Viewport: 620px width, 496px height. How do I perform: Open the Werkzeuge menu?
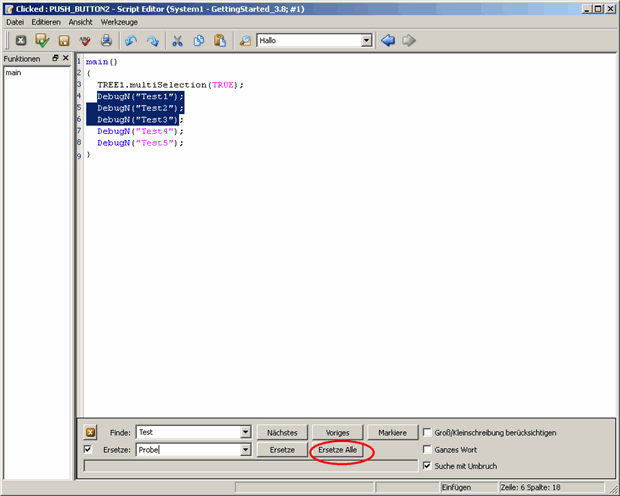pyautogui.click(x=119, y=22)
